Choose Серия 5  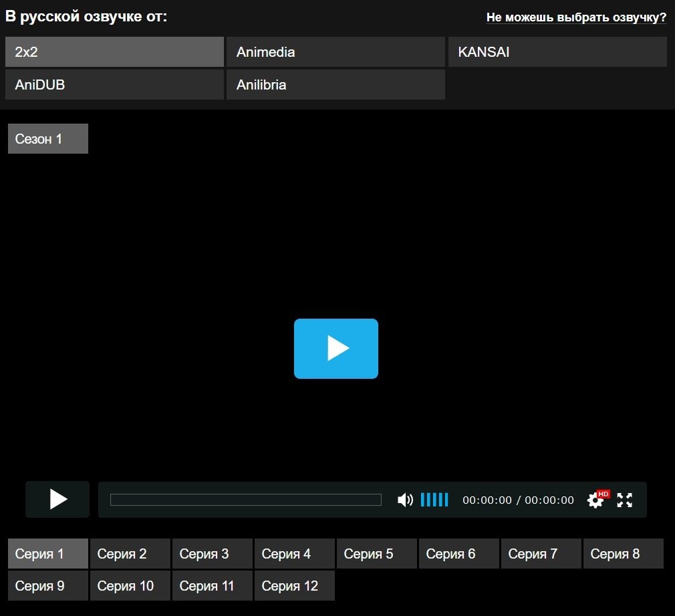point(377,554)
